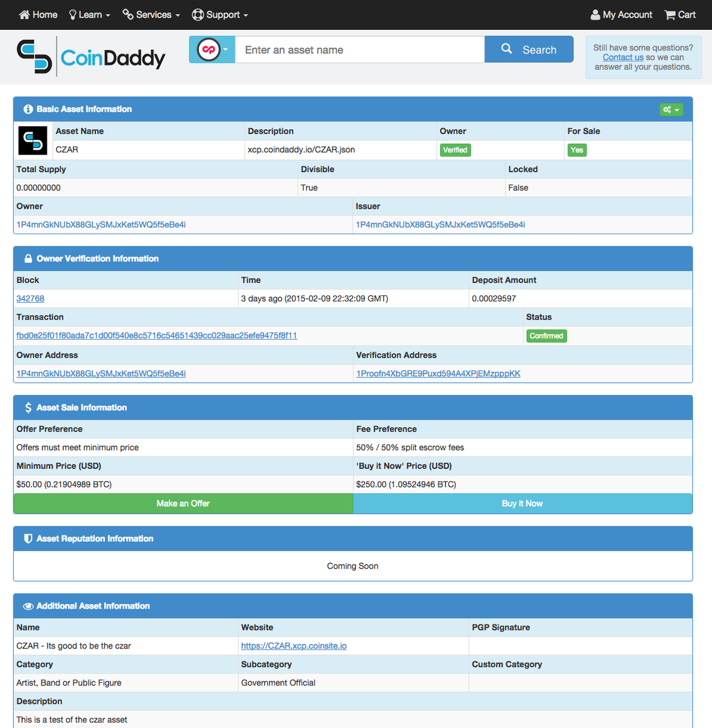Open the Support dropdown menu

(x=220, y=15)
